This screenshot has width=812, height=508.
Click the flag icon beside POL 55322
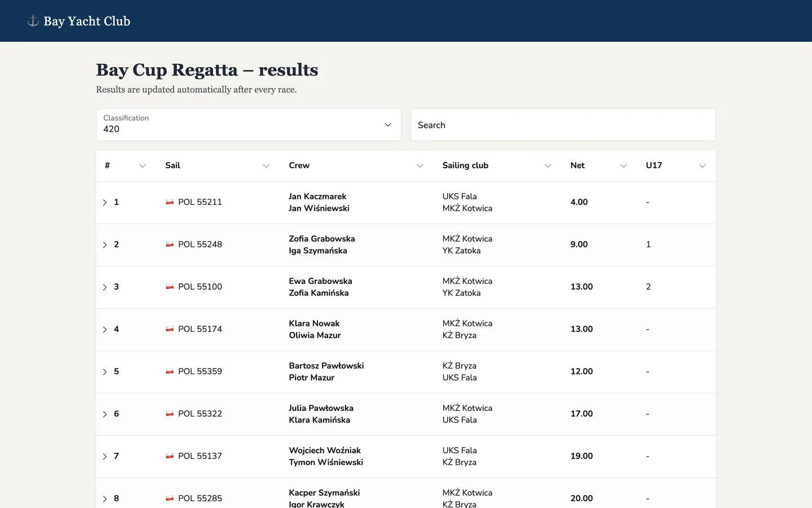coord(170,414)
